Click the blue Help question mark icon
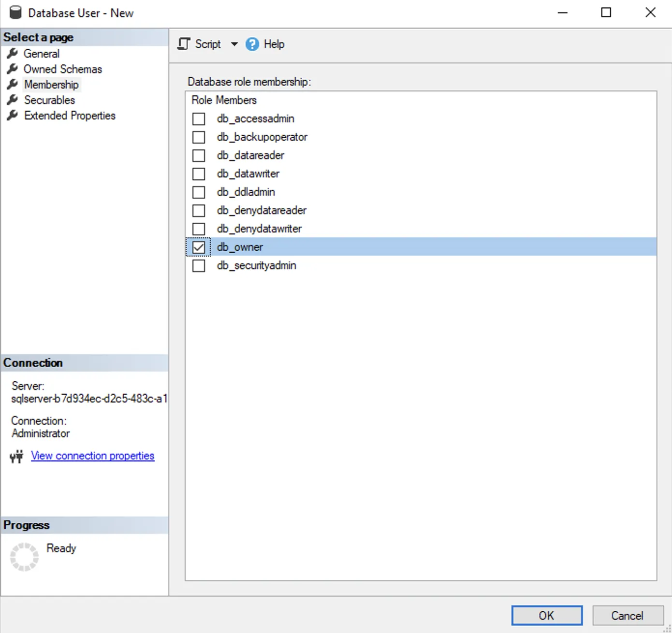Screen dimensions: 672x633 click(x=252, y=44)
